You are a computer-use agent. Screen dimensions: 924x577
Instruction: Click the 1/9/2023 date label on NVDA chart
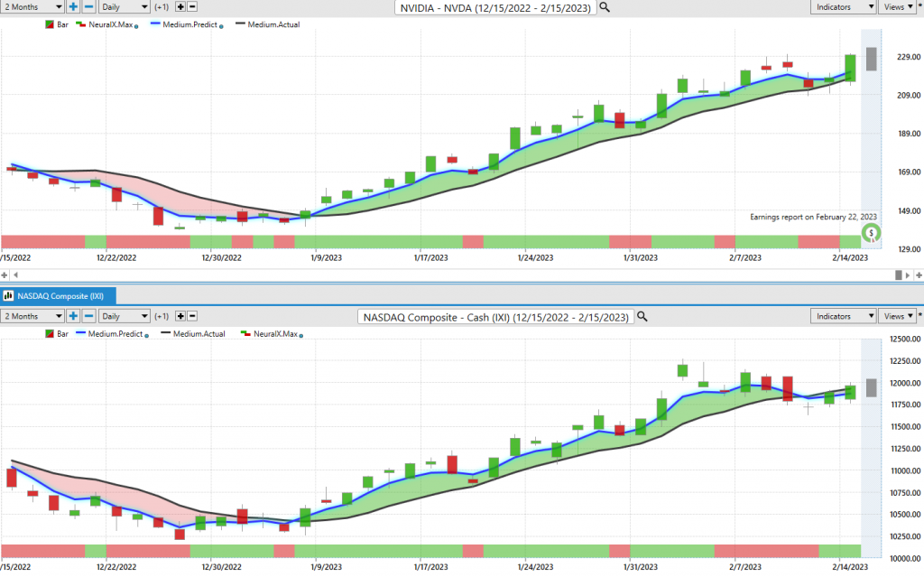[326, 258]
